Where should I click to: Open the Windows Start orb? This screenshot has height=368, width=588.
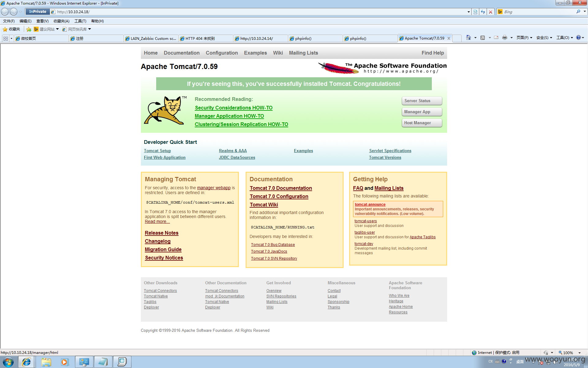pyautogui.click(x=8, y=362)
